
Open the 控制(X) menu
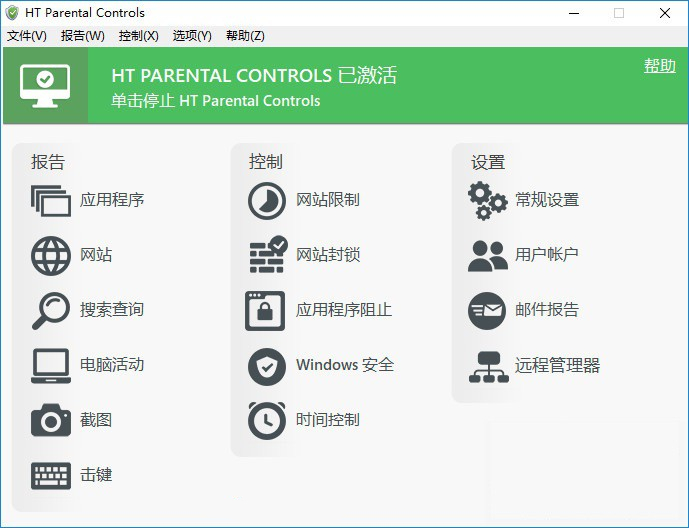[x=138, y=36]
